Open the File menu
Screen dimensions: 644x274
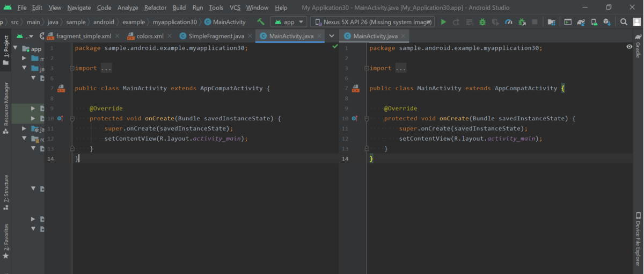[22, 8]
